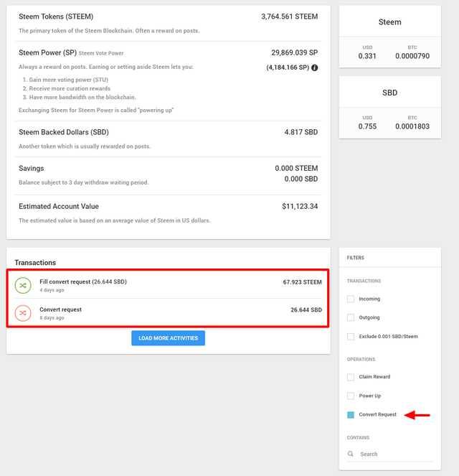Click the Fill convert request (26.644 SBD) row title
The height and width of the screenshot is (476, 459).
pyautogui.click(x=83, y=281)
